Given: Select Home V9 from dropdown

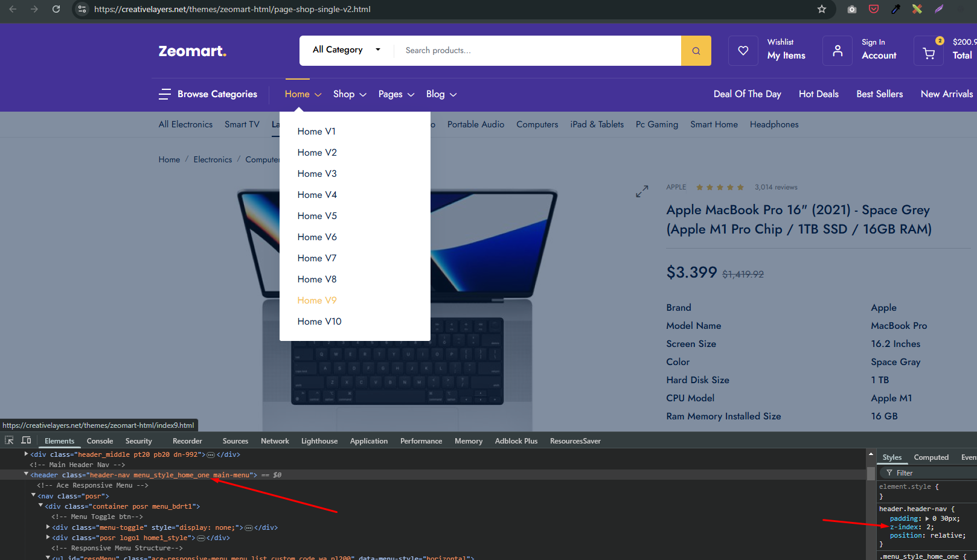Looking at the screenshot, I should click(x=317, y=301).
